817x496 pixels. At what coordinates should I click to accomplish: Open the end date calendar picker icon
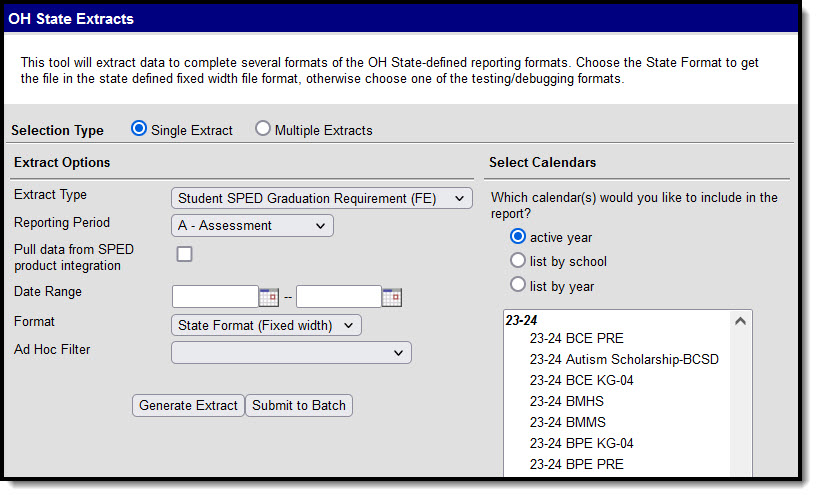(x=392, y=297)
